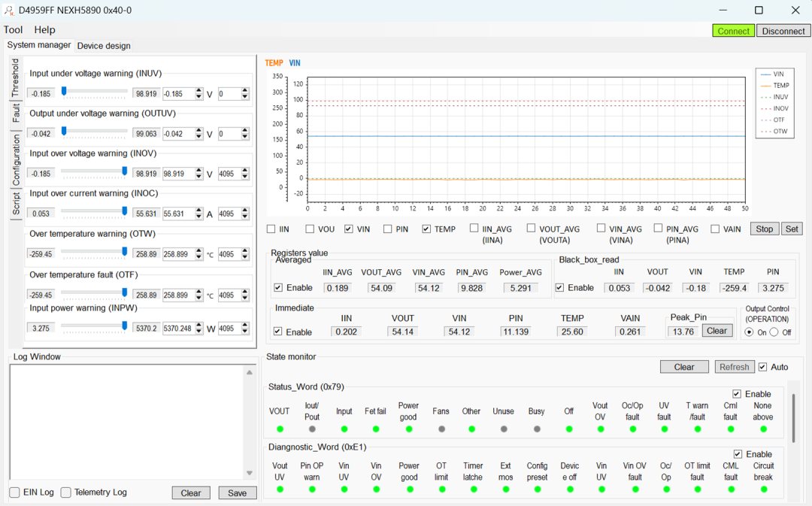
Task: Click the green Connect button
Action: tap(733, 31)
